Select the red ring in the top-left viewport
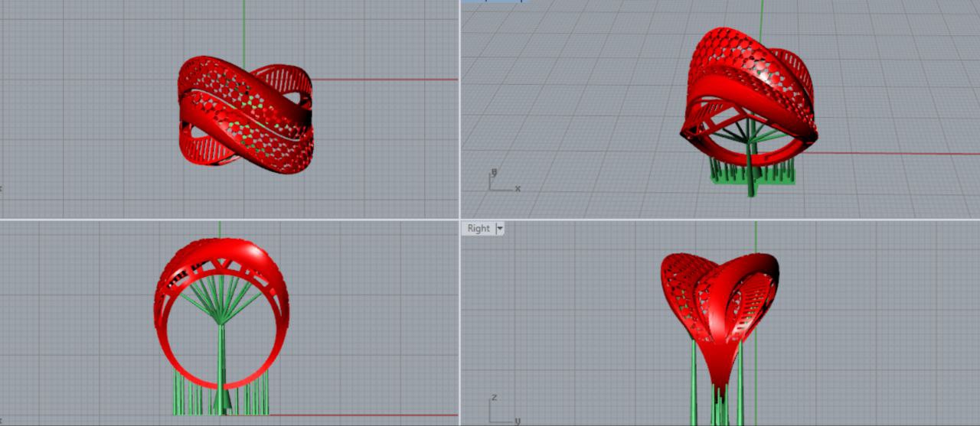Screen dimensions: 980x426 pos(245,113)
